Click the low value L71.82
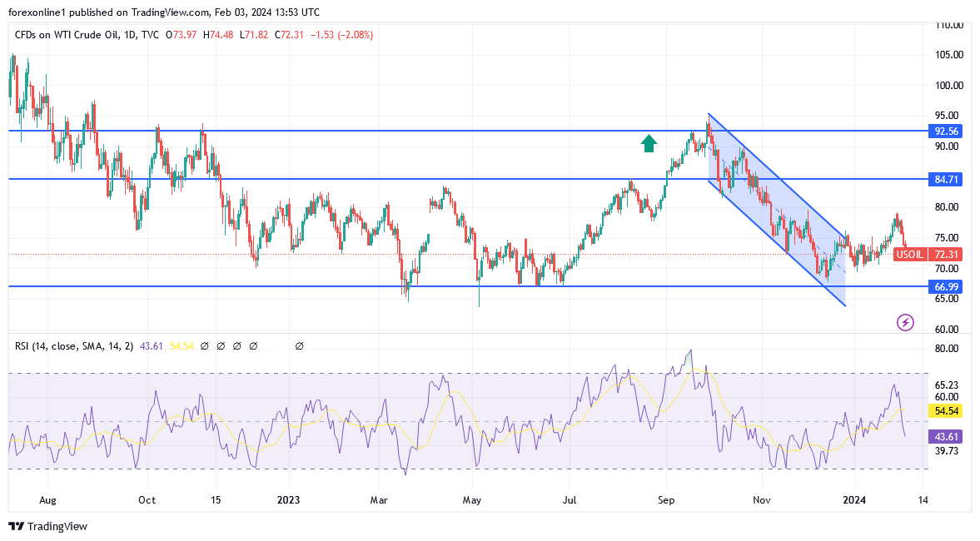This screenshot has width=980, height=541. (x=254, y=35)
